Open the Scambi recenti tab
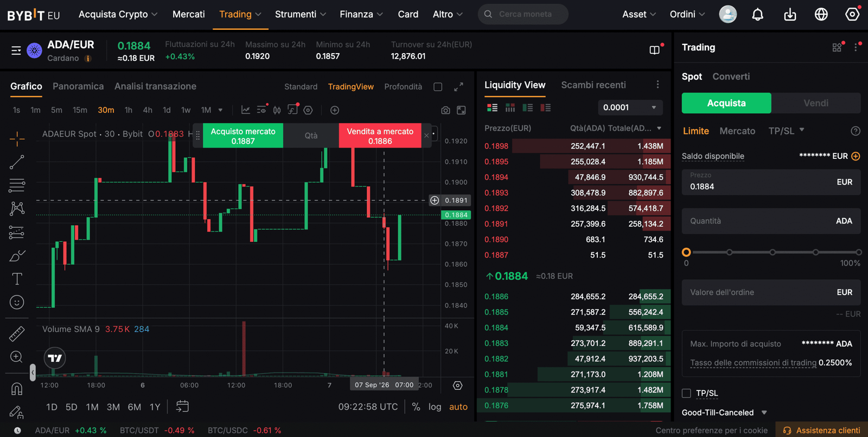This screenshot has width=868, height=437. 593,85
